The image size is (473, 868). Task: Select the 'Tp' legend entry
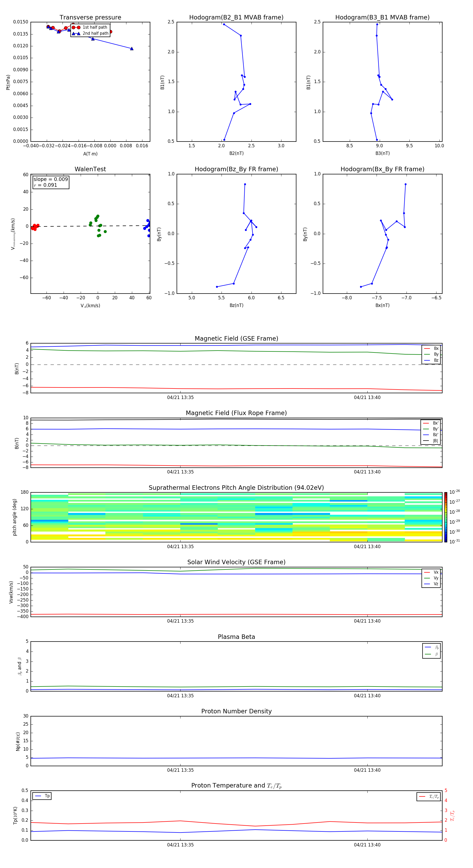(x=42, y=796)
